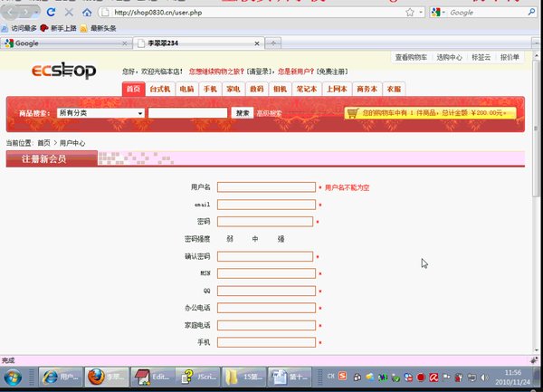Click the product search keyword field

(187, 113)
